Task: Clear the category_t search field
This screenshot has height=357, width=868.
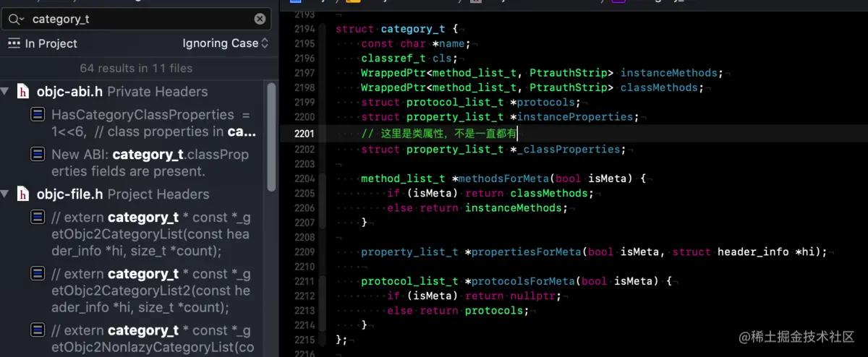Action: 260,19
